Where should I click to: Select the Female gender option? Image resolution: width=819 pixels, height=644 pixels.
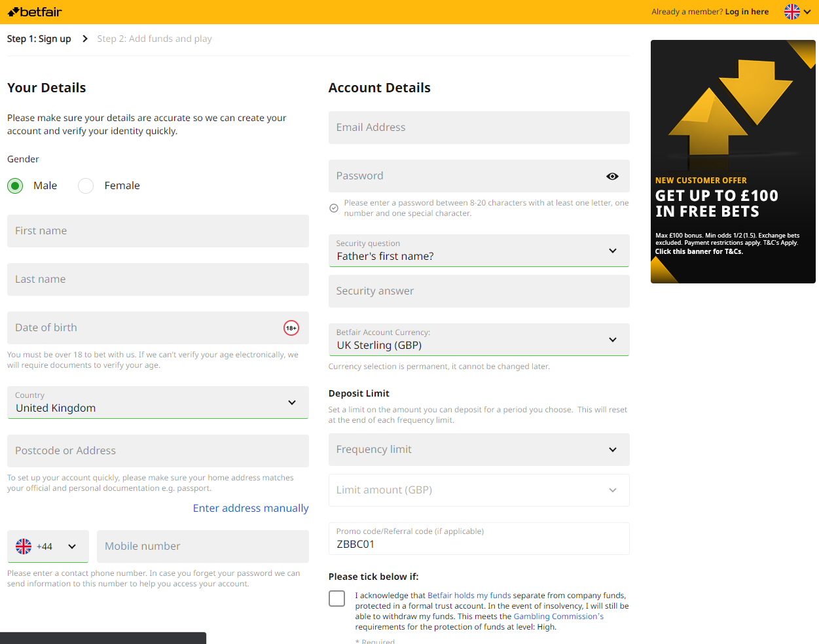click(86, 186)
